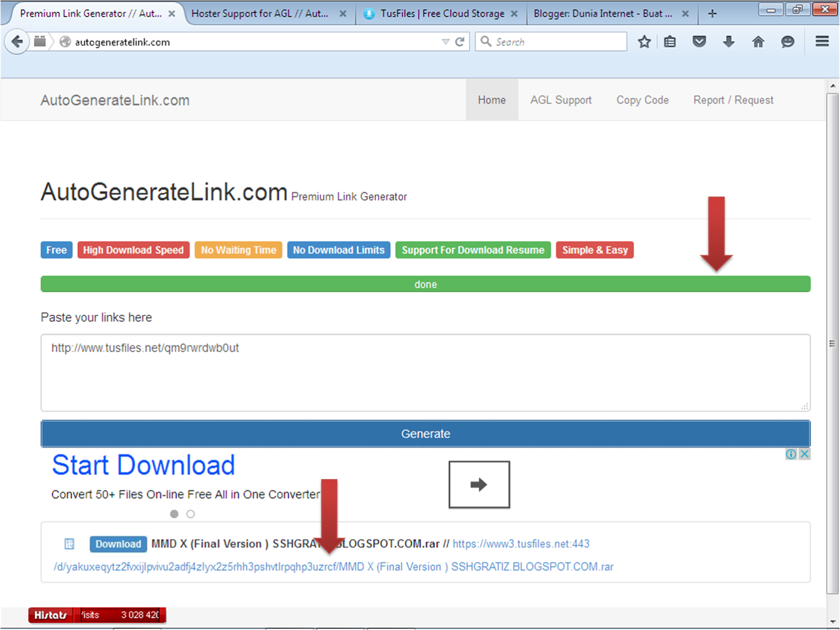
Task: Click the High Download Speed badge
Action: (x=133, y=250)
